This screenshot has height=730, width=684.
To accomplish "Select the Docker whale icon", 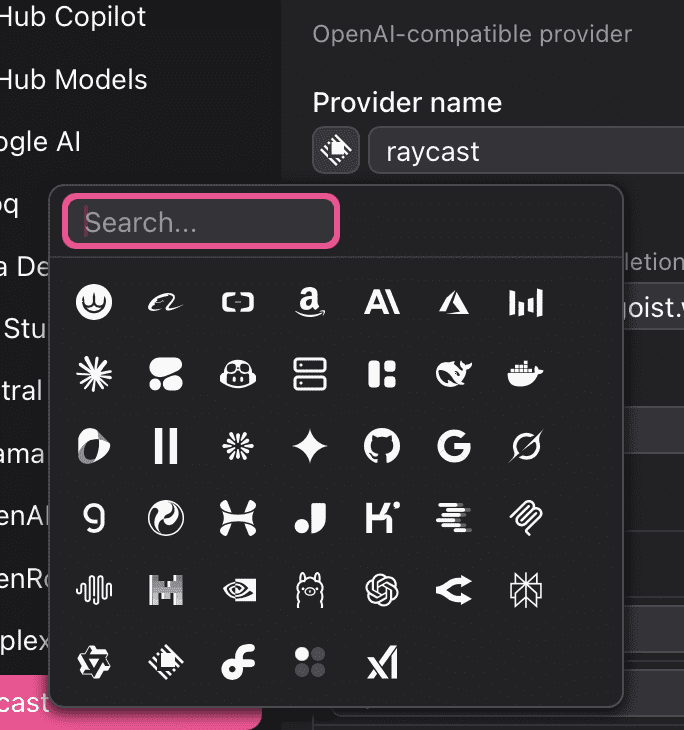I will click(x=526, y=374).
